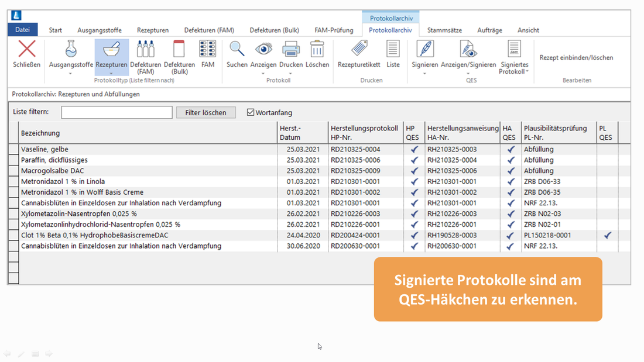Select row marker for Macrogolsalbe DAC
The image size is (644, 362).
click(x=13, y=171)
